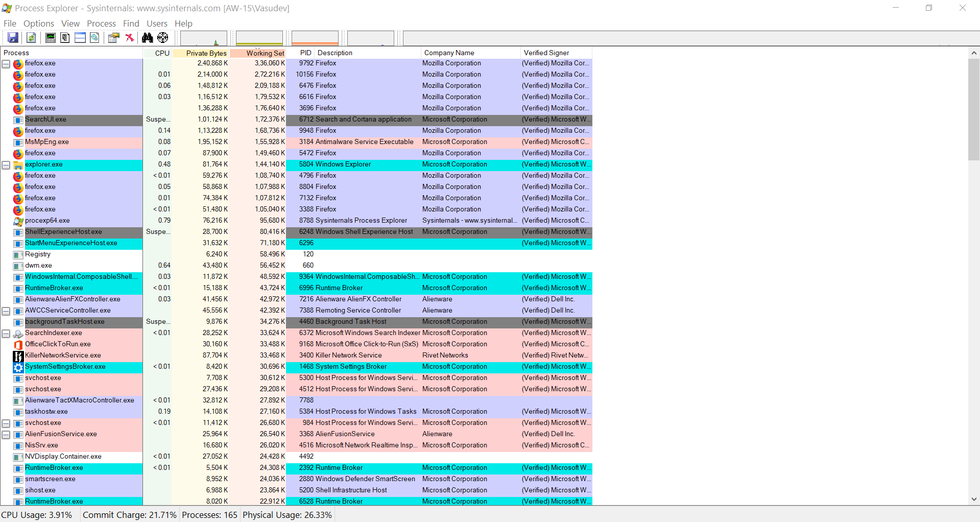
Task: Collapse the SearchIndexer.exe tree node
Action: point(6,334)
